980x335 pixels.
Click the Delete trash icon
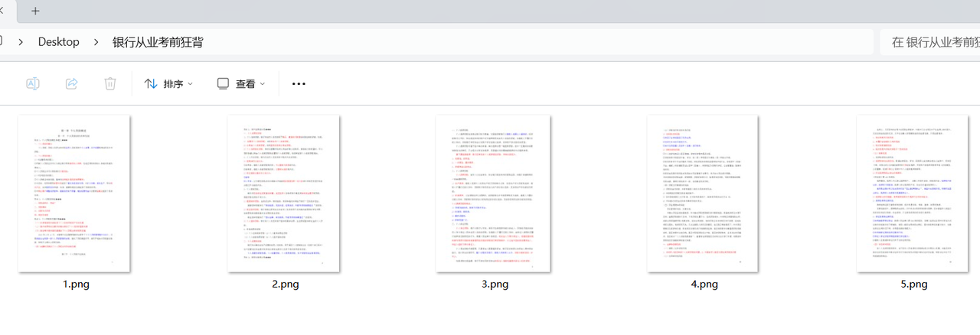tap(110, 83)
